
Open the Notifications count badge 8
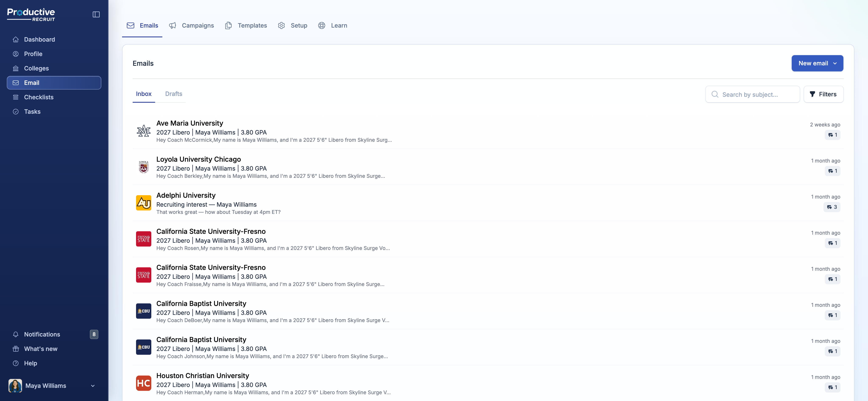[94, 335]
